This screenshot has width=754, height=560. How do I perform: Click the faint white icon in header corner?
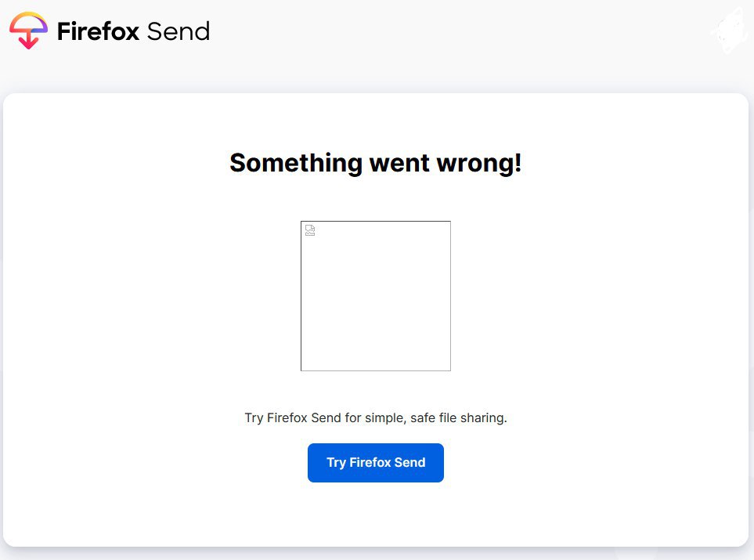(731, 30)
